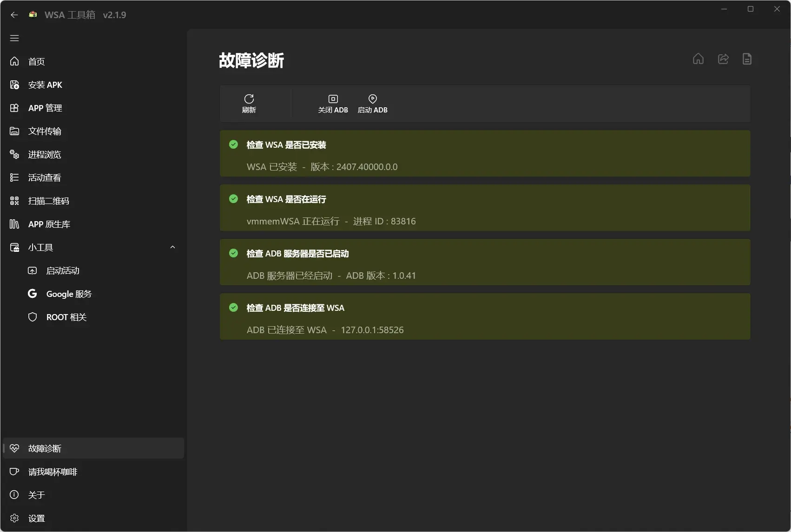Minimize the WSA 工具箱 window

tap(724, 9)
